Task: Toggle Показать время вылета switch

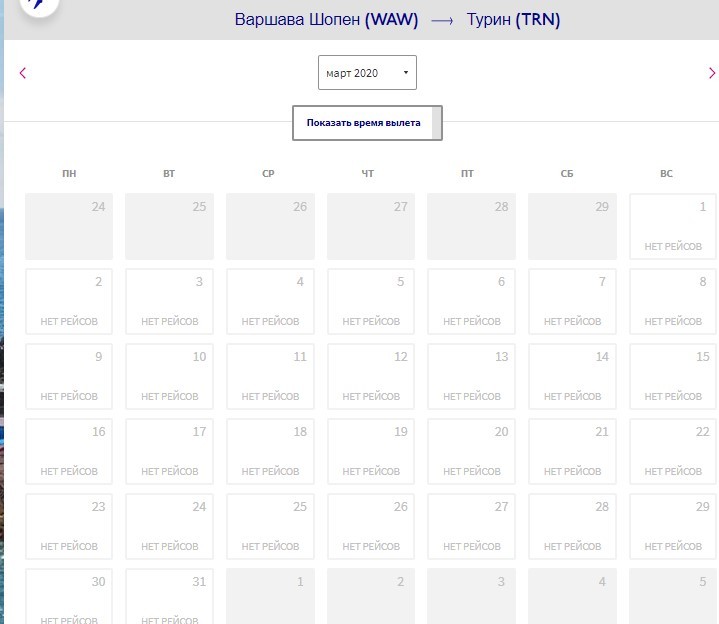Action: (x=367, y=123)
